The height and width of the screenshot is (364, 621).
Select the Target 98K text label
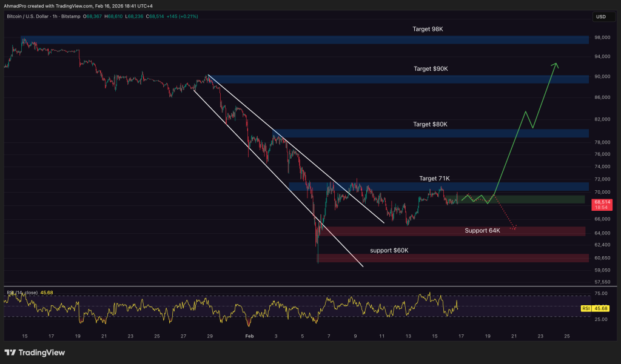tap(429, 29)
